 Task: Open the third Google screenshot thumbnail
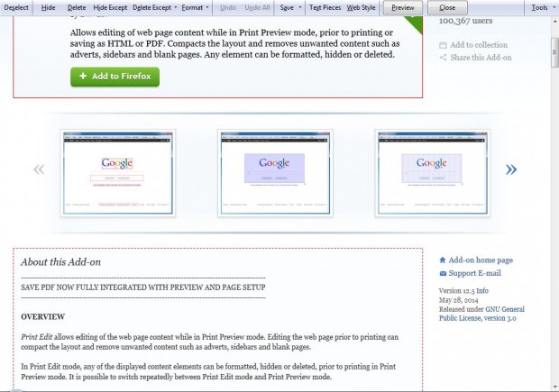pos(433,173)
